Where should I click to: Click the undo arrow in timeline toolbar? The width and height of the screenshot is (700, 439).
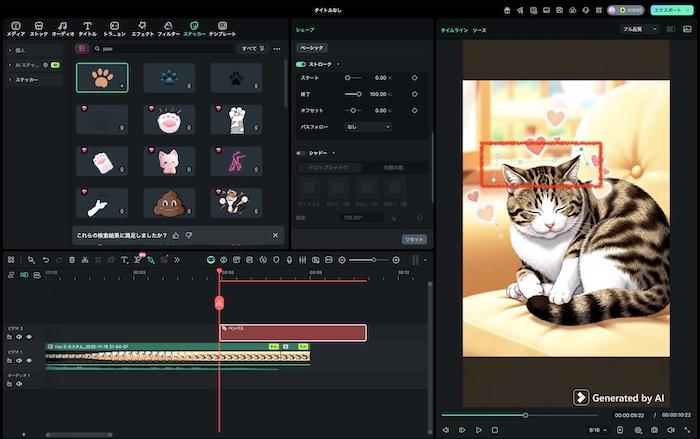[x=45, y=260]
